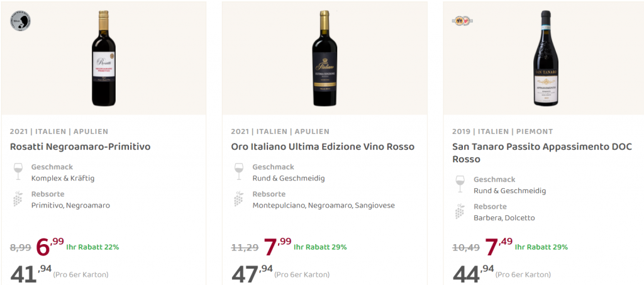Open the Rosatti Negroamaro-Primitivo bottle image
The height and width of the screenshot is (285, 644).
[103, 58]
